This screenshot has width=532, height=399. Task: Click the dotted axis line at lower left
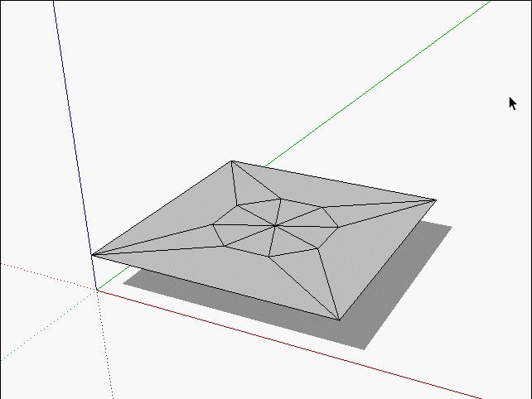click(x=41, y=274)
